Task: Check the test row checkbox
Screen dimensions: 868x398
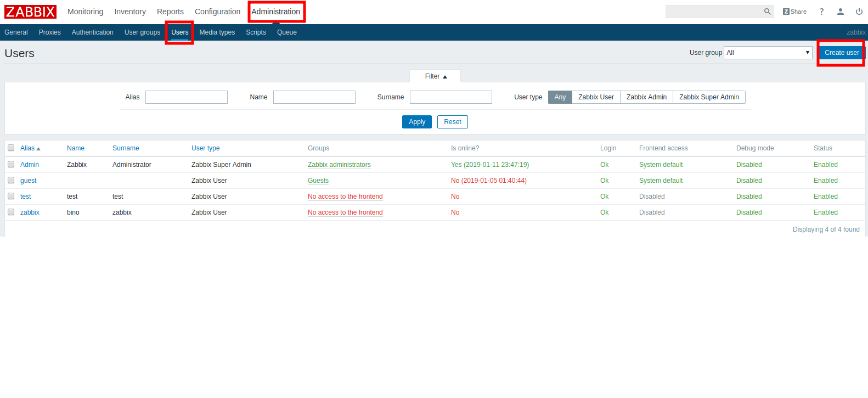Action: [x=11, y=196]
